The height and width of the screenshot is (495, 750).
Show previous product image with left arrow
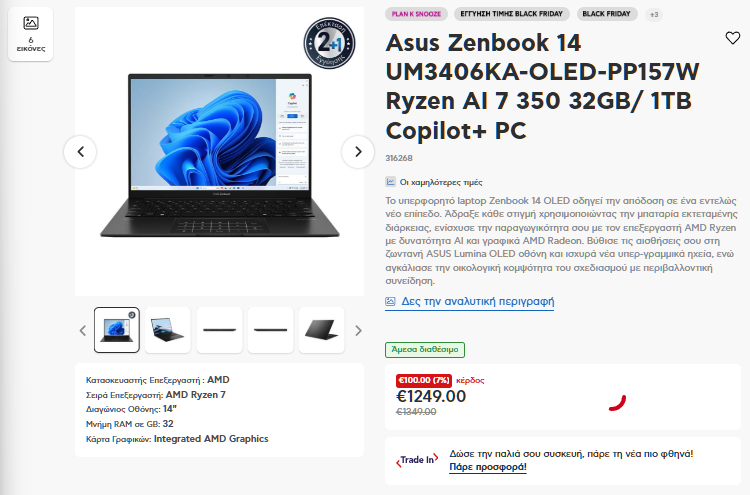click(x=80, y=152)
